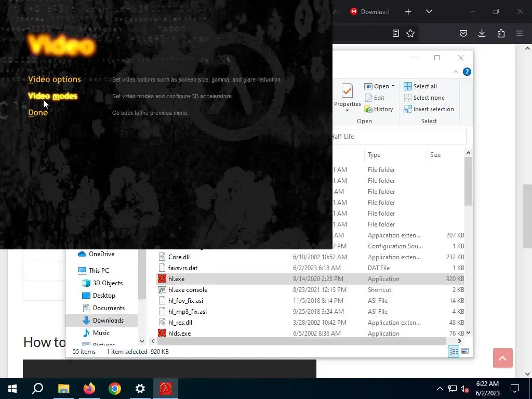Viewport: 532px width, 399px height.
Task: Open Music folder in sidebar
Action: tap(96, 333)
